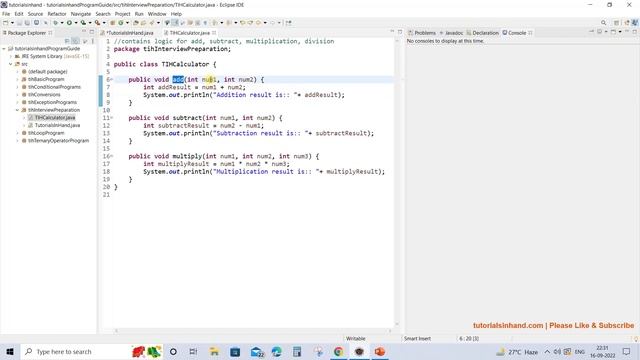Collapse the tihInterviewPreparation package

[18, 110]
